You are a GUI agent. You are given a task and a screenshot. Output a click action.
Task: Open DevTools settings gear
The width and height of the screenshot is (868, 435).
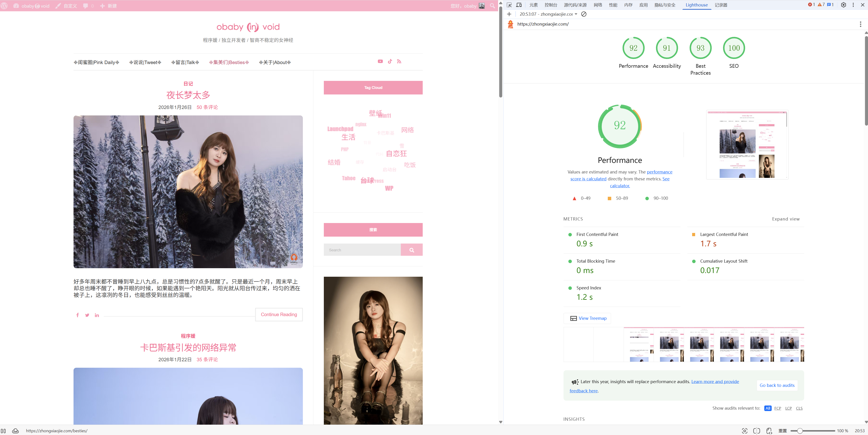843,5
